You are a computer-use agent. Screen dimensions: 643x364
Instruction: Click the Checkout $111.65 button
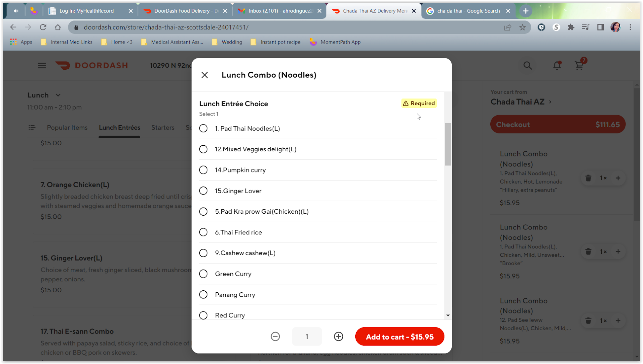pyautogui.click(x=558, y=125)
